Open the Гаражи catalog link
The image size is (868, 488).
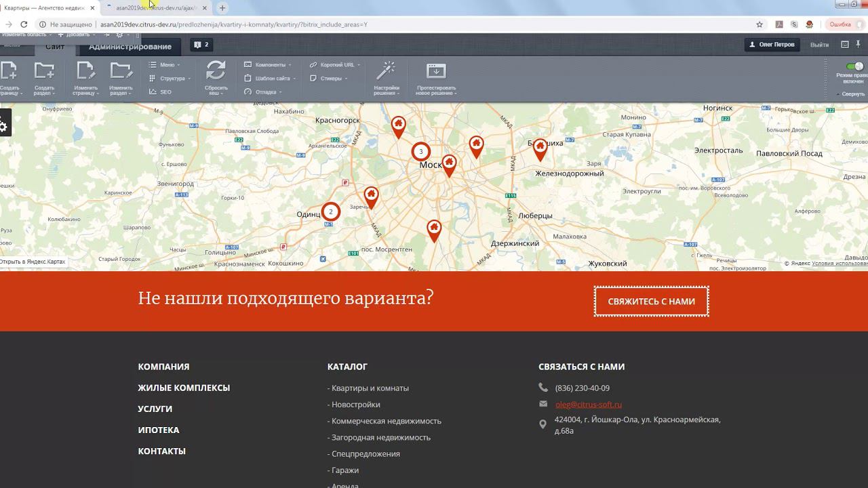[344, 470]
